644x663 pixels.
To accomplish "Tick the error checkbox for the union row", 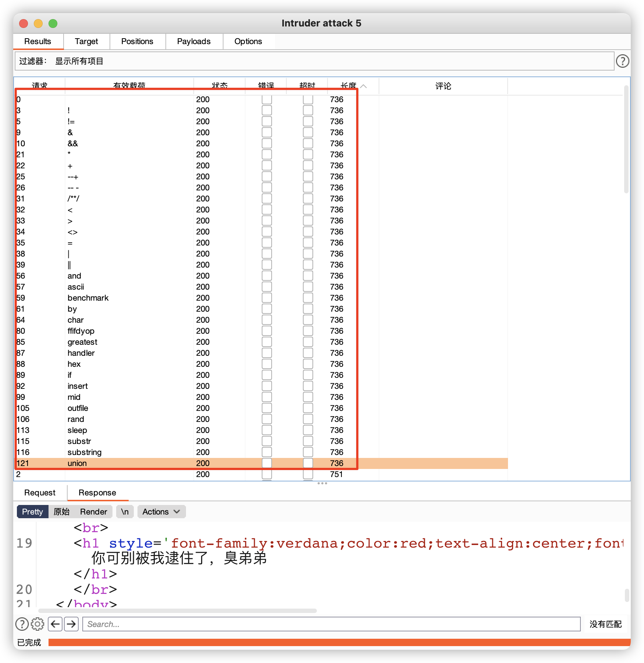I will 267,463.
